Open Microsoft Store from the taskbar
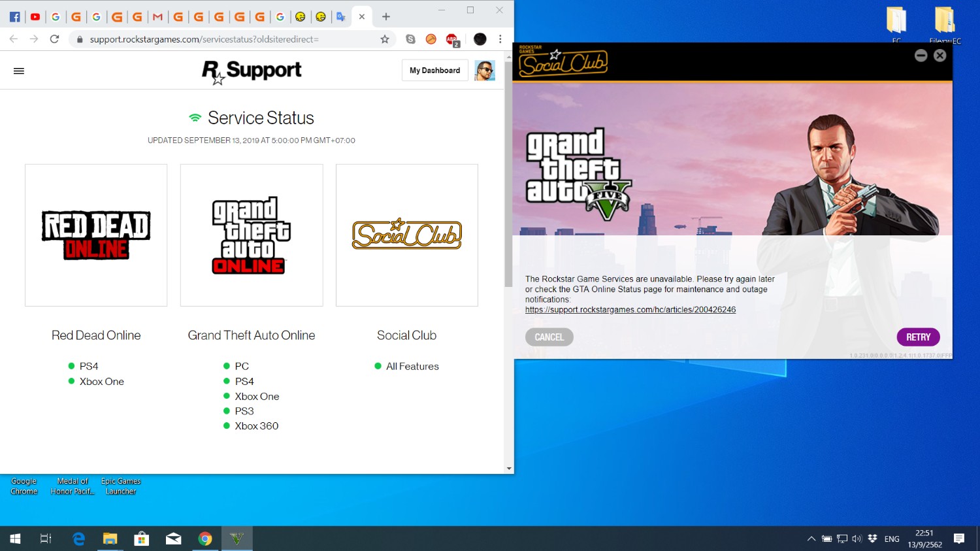The height and width of the screenshot is (551, 980). click(x=142, y=539)
